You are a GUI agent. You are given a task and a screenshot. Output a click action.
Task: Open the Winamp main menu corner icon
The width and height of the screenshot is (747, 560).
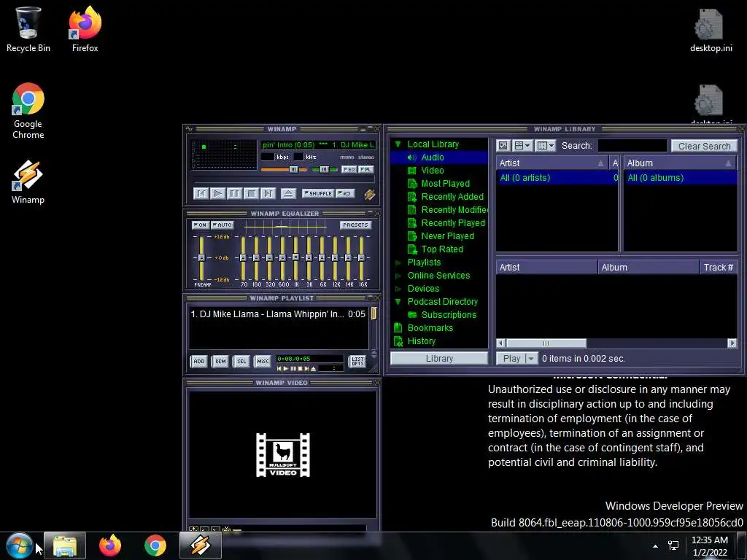[189, 129]
